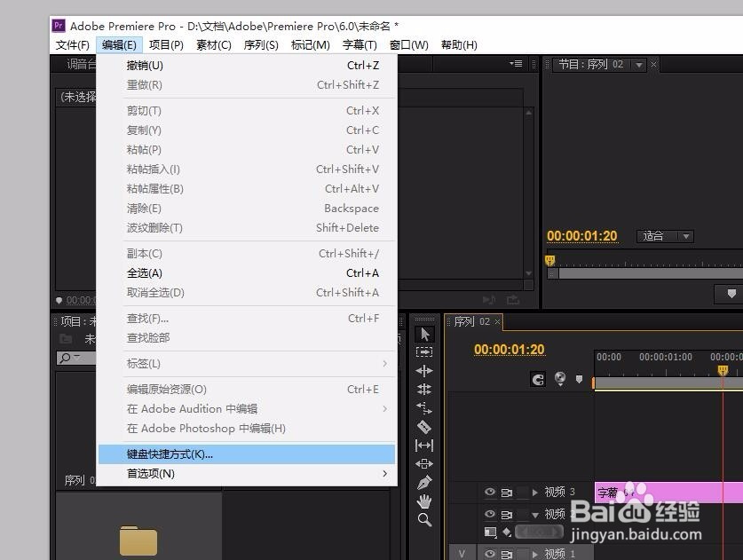Open the 文件(F) menu
This screenshot has width=743, height=560.
73,45
